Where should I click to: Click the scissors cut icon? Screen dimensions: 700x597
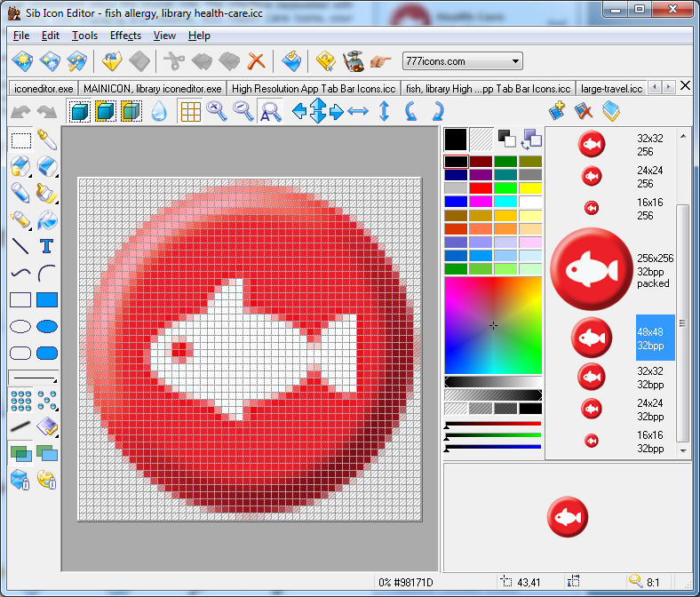(x=174, y=61)
